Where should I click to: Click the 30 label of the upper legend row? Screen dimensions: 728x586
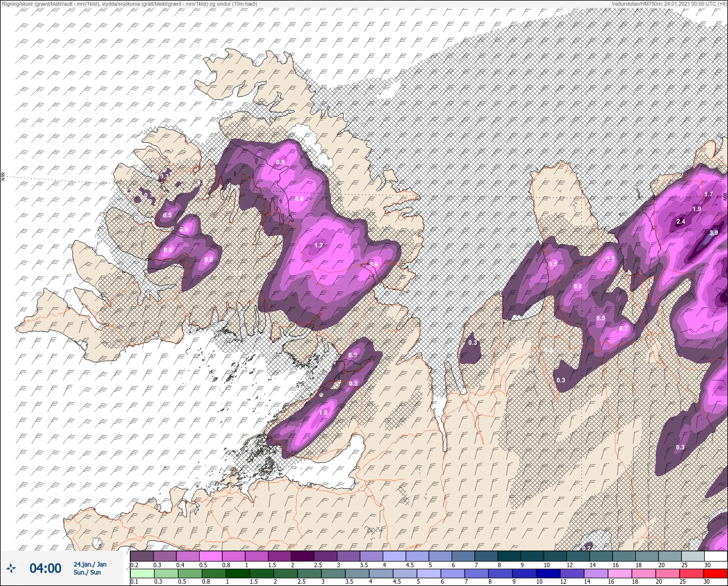(708, 564)
